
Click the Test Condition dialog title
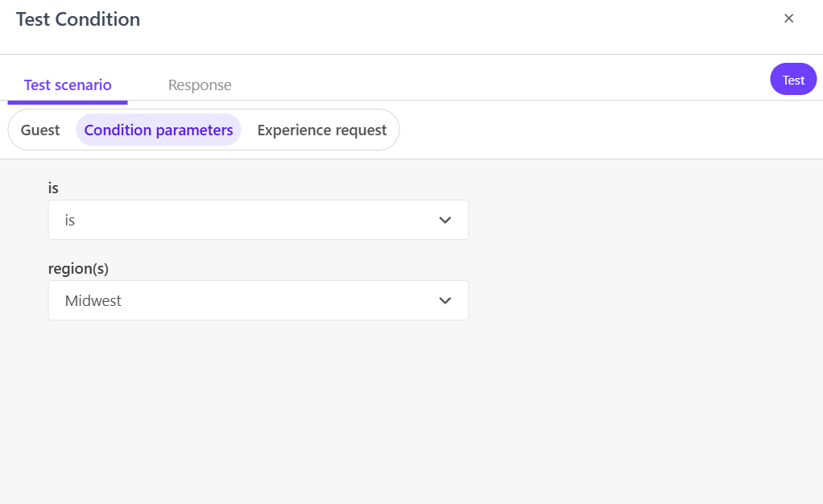click(x=77, y=19)
